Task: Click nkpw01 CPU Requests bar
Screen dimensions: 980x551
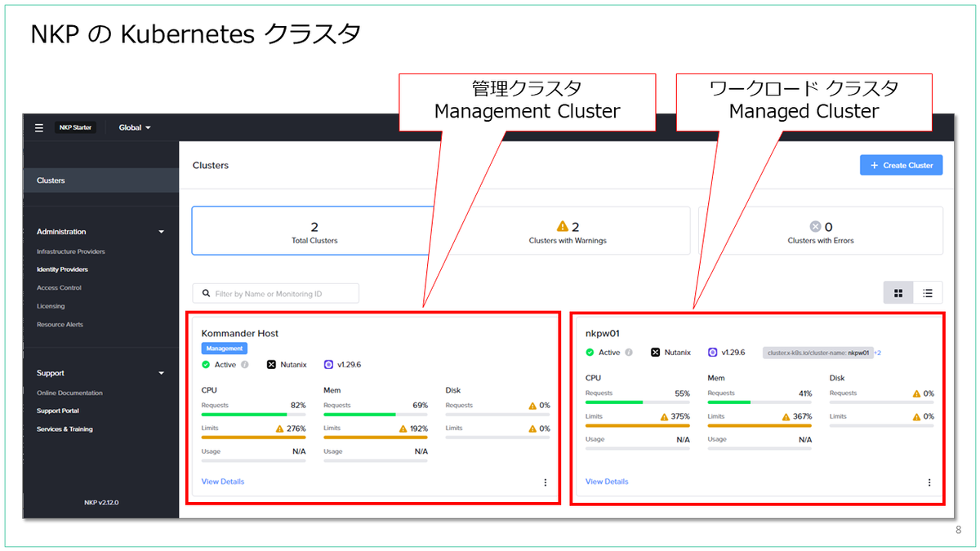Action: point(637,402)
